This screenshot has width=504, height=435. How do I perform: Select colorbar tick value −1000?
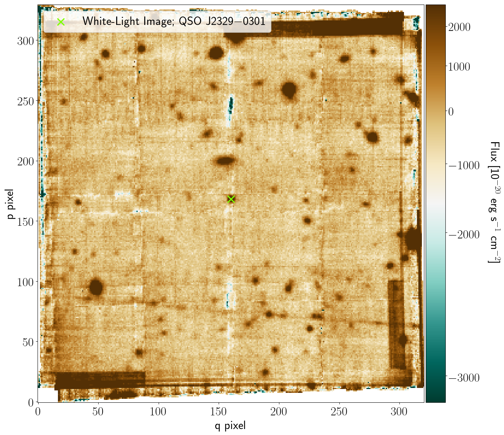click(464, 165)
